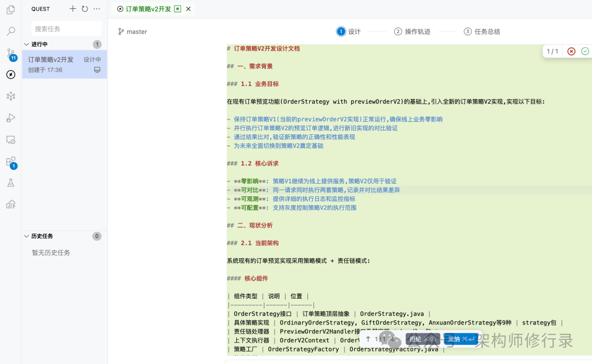
Task: Close the 订单策略v2开发 tab
Action: tap(189, 9)
